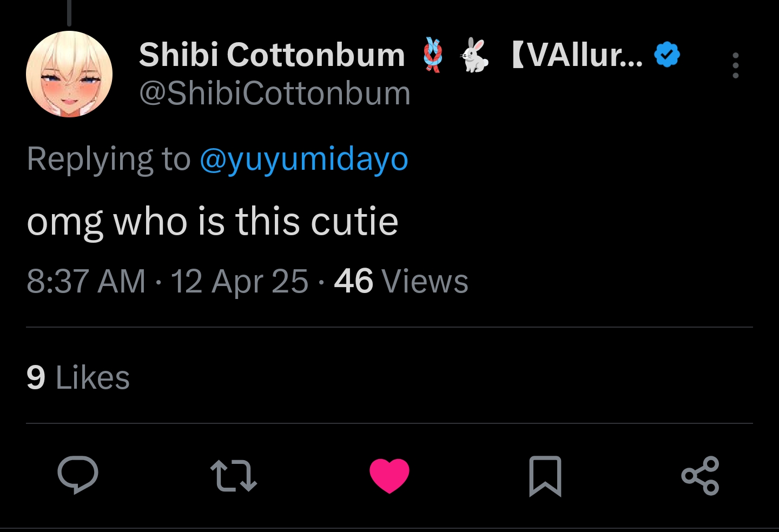Click the "Replying to" label
Screen dimensions: 779x532
(109, 159)
